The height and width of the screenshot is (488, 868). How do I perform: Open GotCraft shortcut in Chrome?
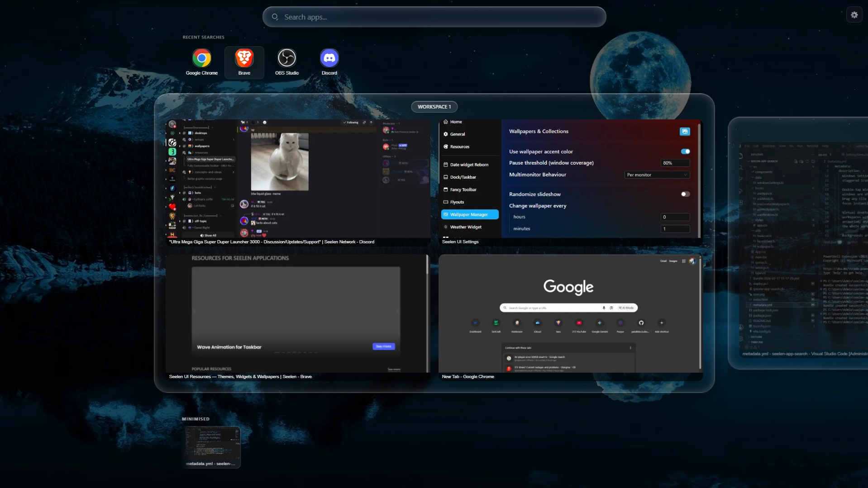tap(496, 326)
